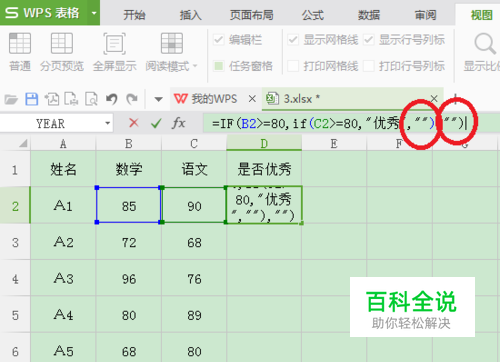Open the 插入 (Insert) ribbon tab
The image size is (500, 362).
191,15
